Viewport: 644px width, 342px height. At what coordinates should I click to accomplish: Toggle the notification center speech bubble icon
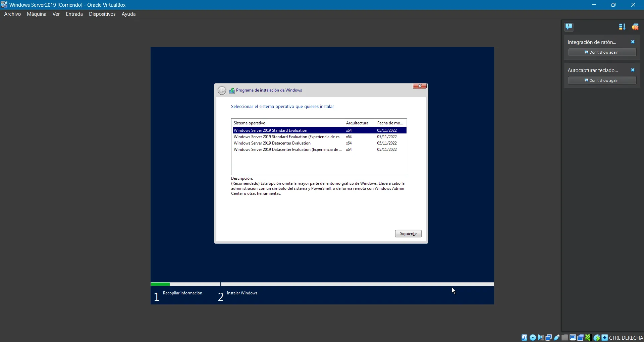569,27
